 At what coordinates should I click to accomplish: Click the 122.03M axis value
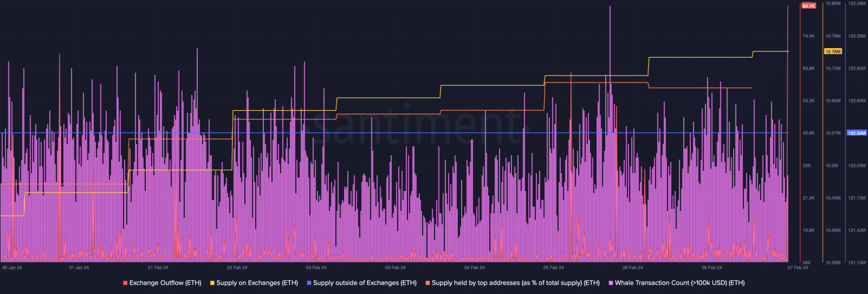point(857,165)
